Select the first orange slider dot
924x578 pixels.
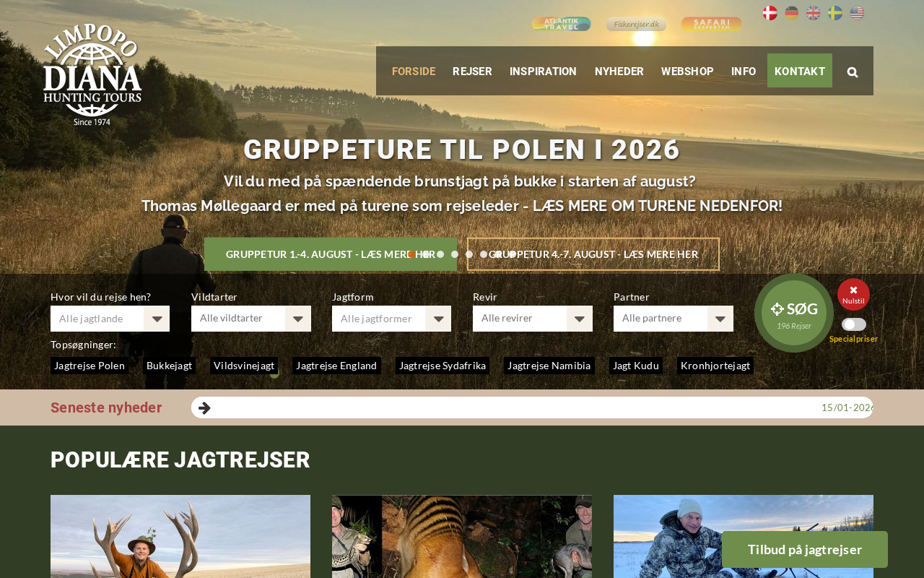[x=411, y=254]
